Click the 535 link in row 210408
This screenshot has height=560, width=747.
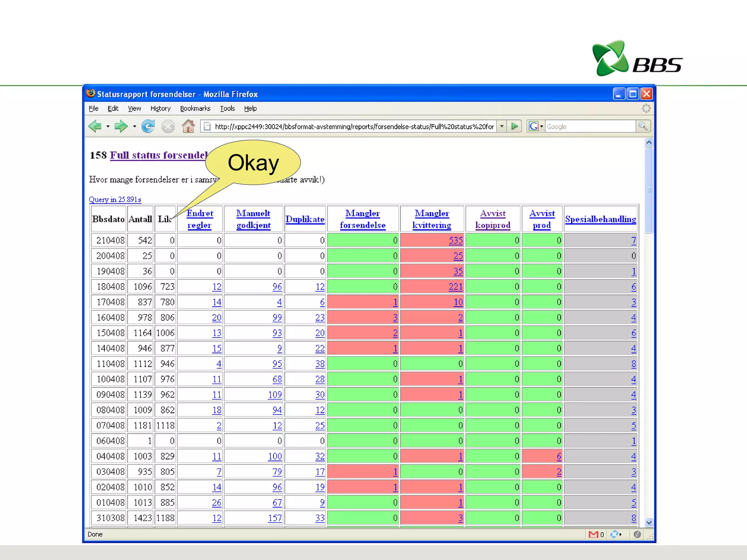pyautogui.click(x=456, y=241)
